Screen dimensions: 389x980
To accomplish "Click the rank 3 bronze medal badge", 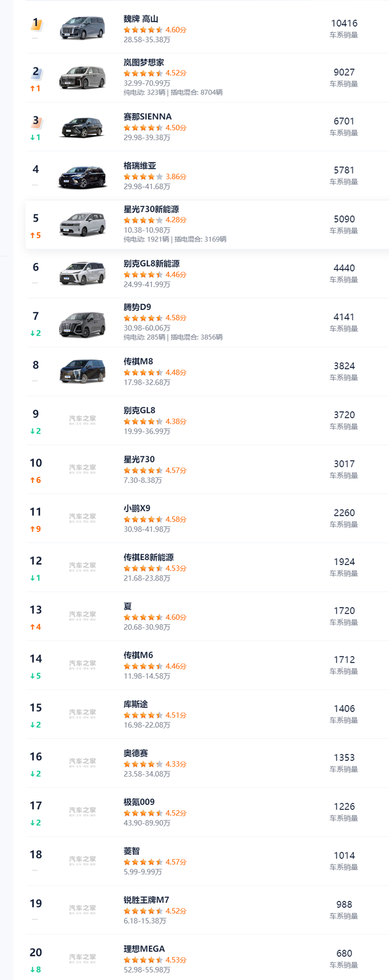I will click(x=36, y=120).
